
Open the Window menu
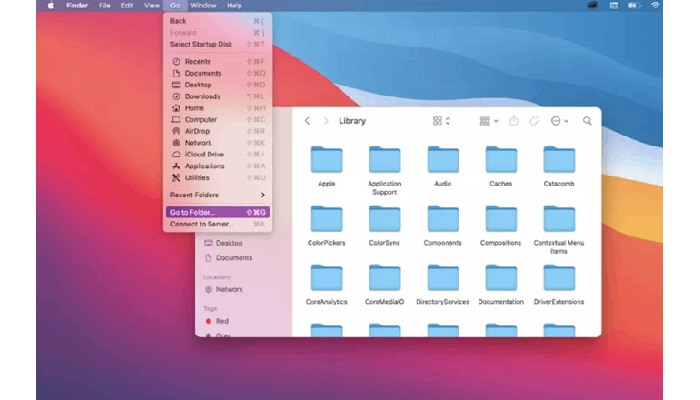pos(203,5)
